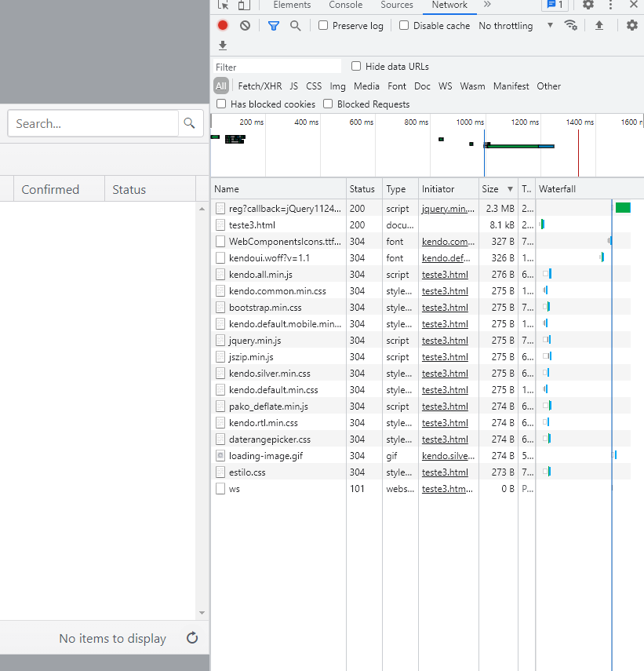Toggle the network filter funnel icon
The image size is (644, 671).
click(274, 26)
